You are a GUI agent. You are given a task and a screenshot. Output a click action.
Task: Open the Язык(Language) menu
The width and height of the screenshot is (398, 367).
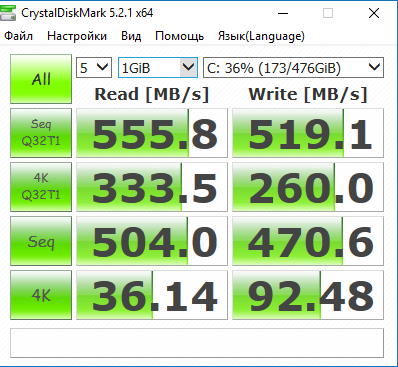coord(261,36)
